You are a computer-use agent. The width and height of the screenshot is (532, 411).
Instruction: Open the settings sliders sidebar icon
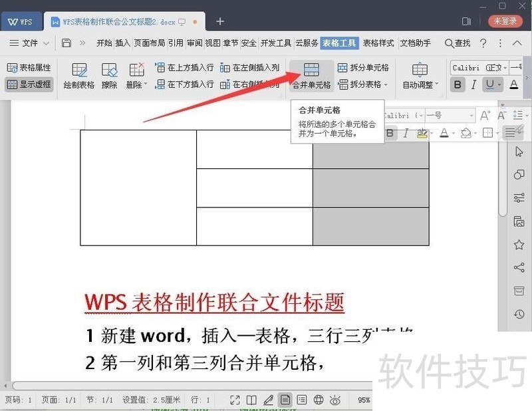(519, 198)
